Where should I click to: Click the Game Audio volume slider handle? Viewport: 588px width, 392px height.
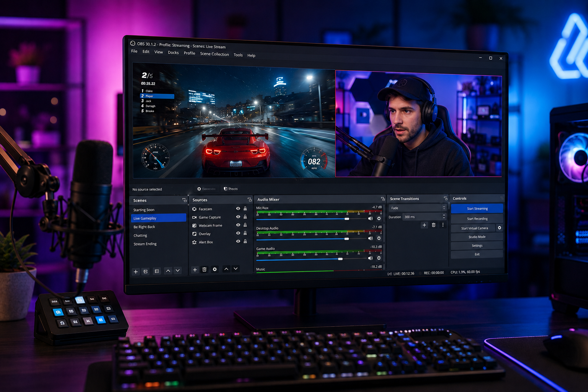[340, 259]
